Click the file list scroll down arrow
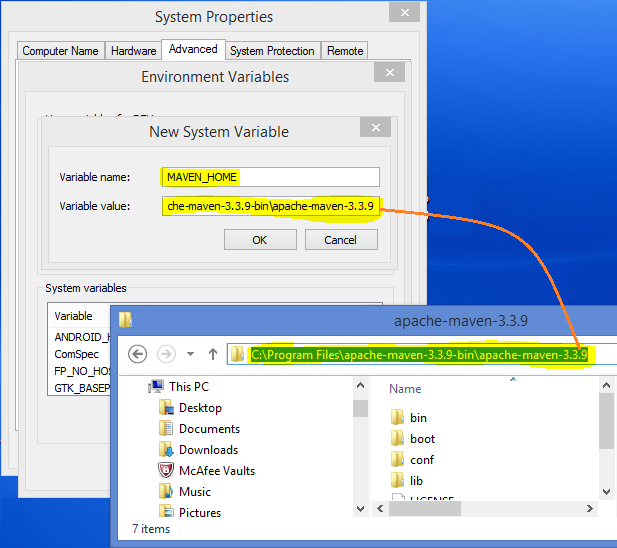This screenshot has height=548, width=617. [606, 491]
